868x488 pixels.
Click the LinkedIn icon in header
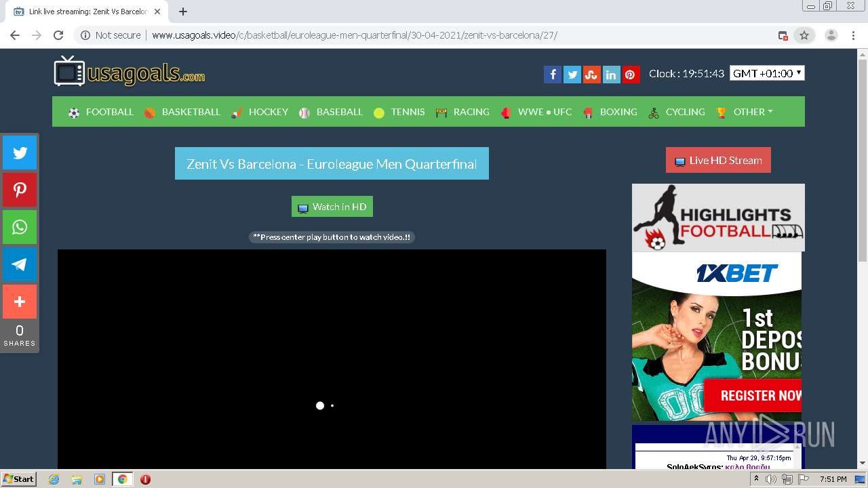[x=611, y=75]
